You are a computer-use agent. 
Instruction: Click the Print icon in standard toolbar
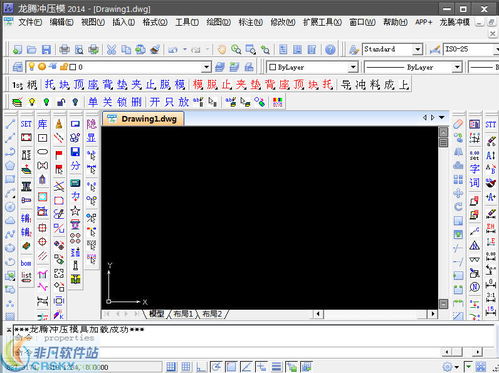click(64, 50)
